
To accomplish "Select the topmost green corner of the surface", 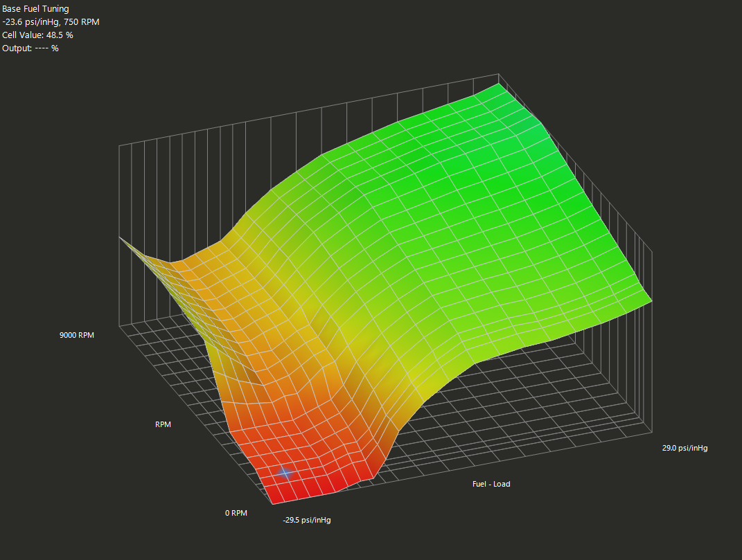I will point(497,87).
